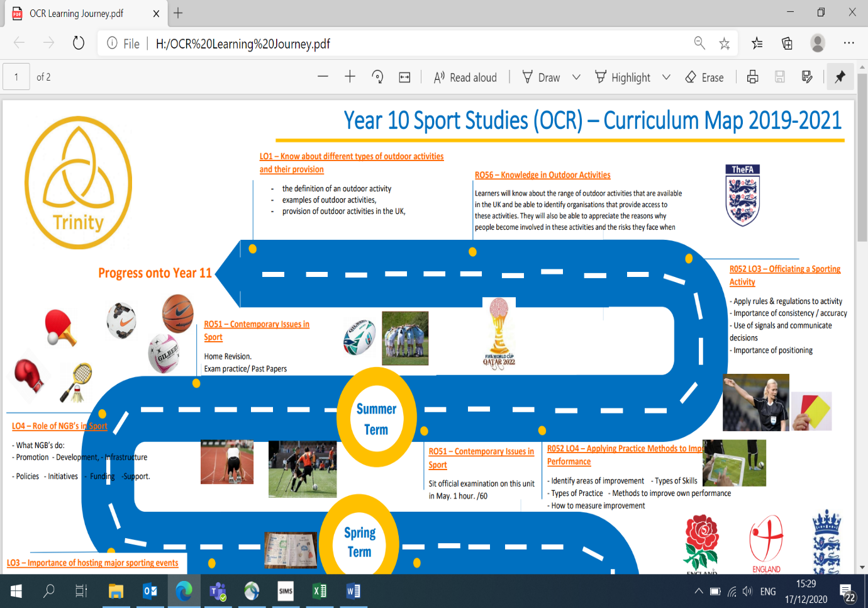Image resolution: width=868 pixels, height=608 pixels.
Task: Open a new browser tab
Action: click(x=179, y=13)
